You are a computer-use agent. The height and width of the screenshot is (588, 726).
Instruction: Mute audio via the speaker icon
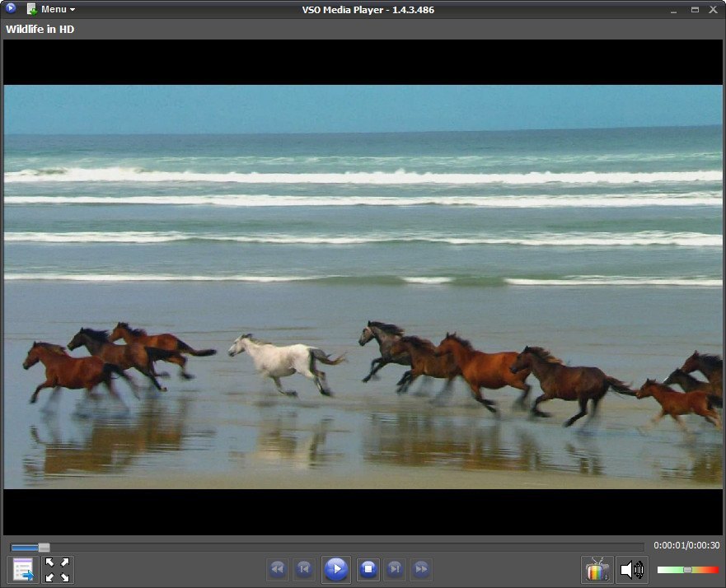(x=631, y=569)
